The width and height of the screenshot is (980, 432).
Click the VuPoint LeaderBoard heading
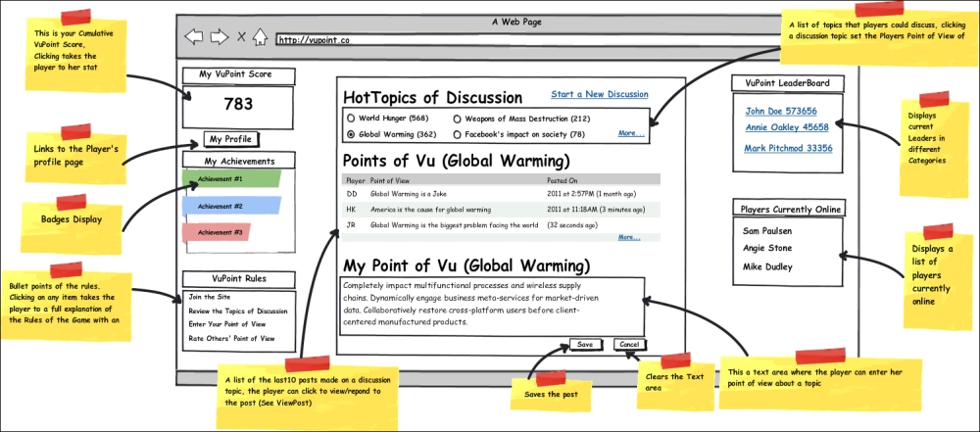(788, 83)
